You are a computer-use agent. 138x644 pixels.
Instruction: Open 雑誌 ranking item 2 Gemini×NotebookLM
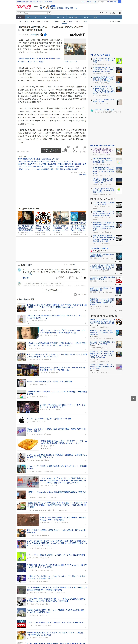pyautogui.click(x=104, y=160)
